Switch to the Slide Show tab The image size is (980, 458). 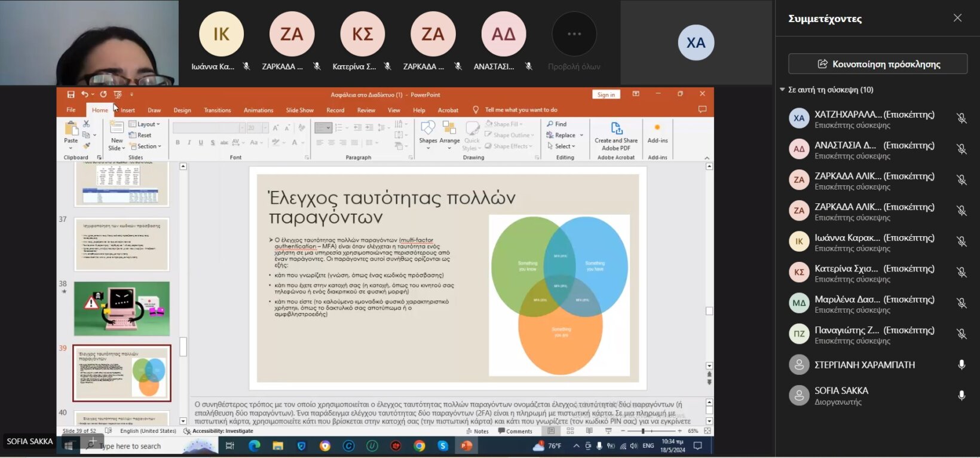(299, 110)
